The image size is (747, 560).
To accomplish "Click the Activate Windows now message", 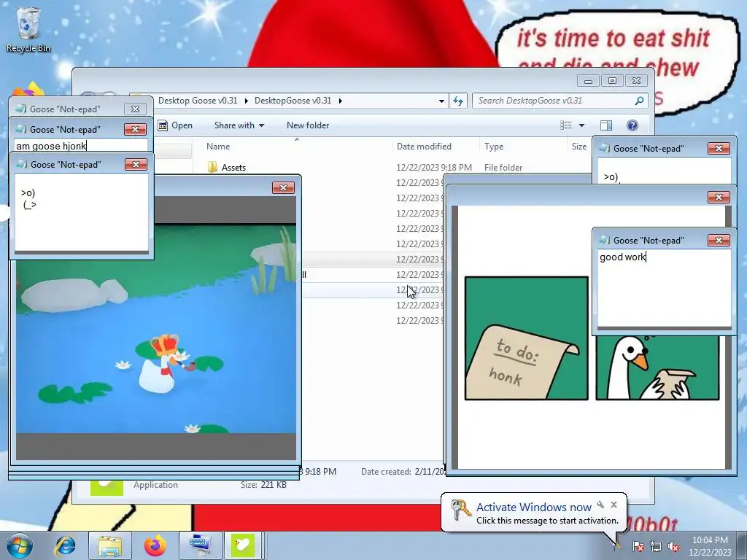I will 534,507.
